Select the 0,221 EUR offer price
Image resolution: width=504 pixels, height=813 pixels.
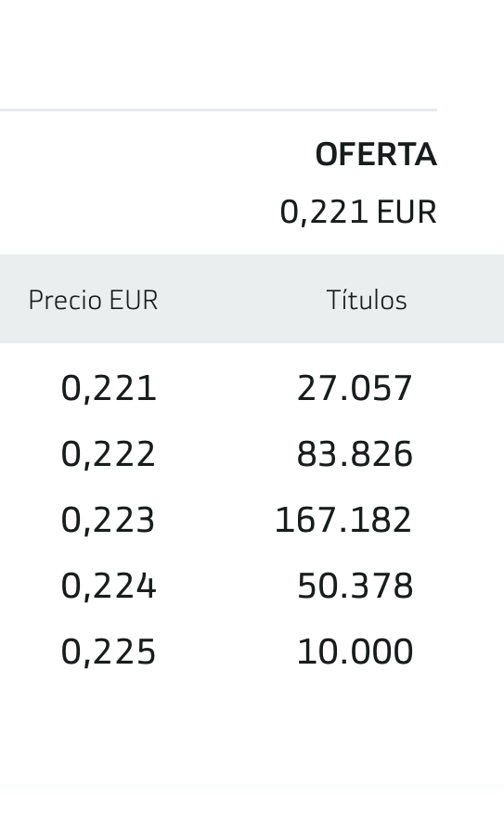pos(358,212)
